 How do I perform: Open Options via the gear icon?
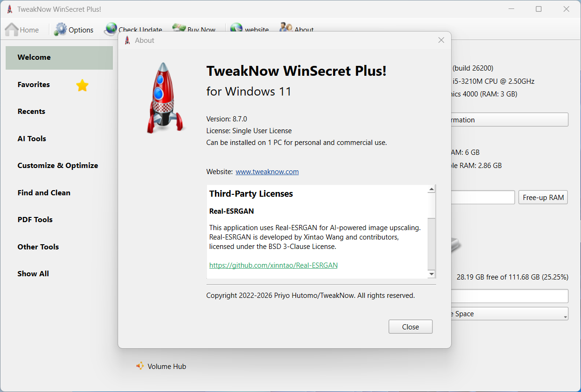tap(60, 29)
